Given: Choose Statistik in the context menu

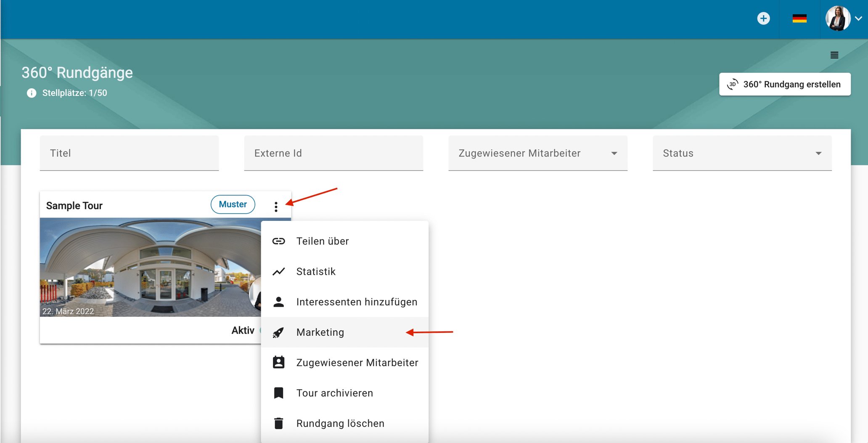Looking at the screenshot, I should [x=316, y=272].
